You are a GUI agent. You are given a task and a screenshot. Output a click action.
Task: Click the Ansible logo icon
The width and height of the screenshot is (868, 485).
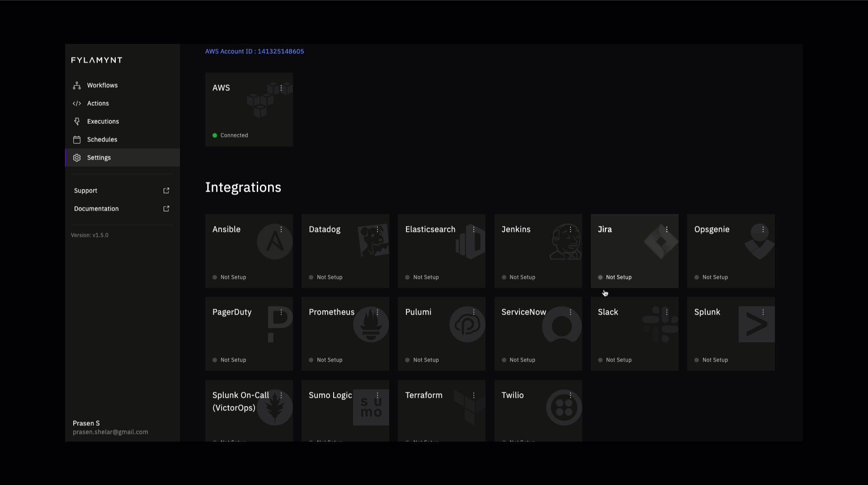pos(274,241)
